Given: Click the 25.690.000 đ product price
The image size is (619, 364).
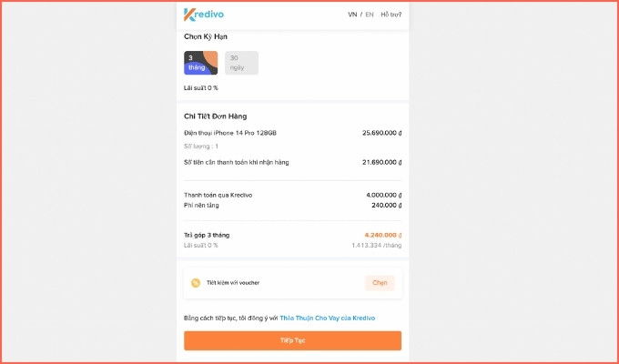Looking at the screenshot, I should [x=381, y=133].
